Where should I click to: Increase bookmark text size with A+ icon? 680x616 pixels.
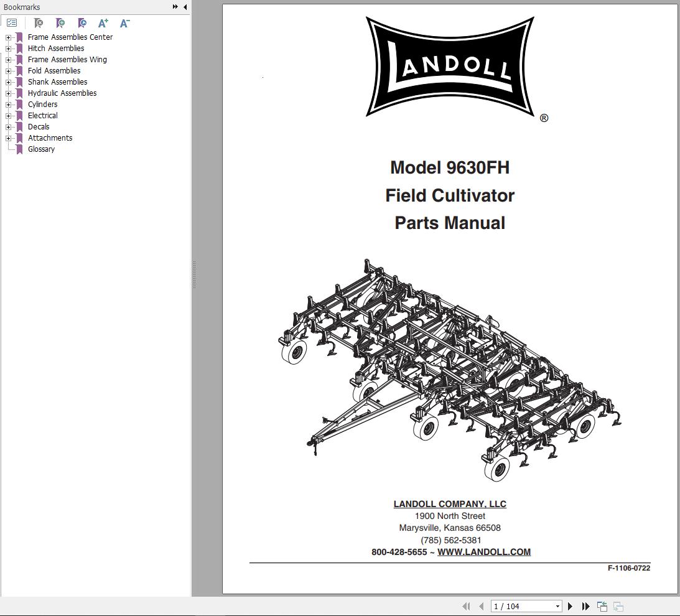click(x=103, y=23)
